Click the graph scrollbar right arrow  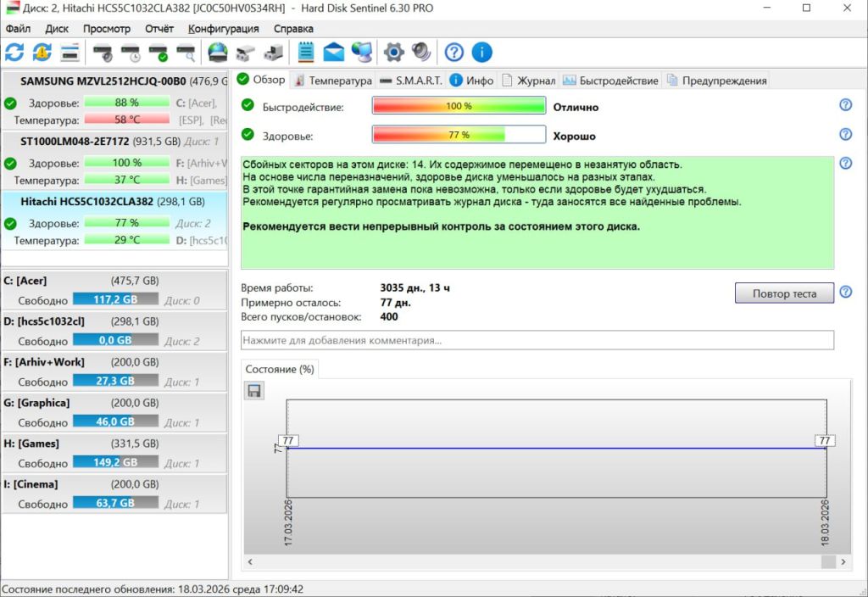(x=843, y=561)
